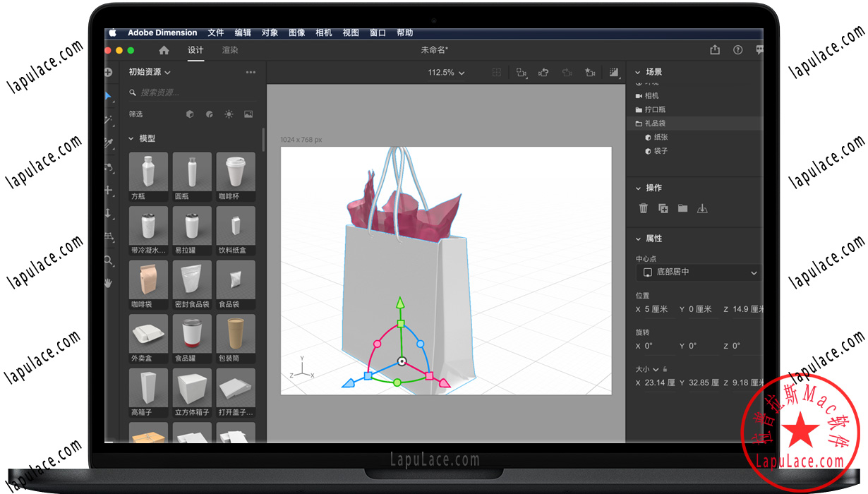Select the blue Selection tool

point(107,96)
